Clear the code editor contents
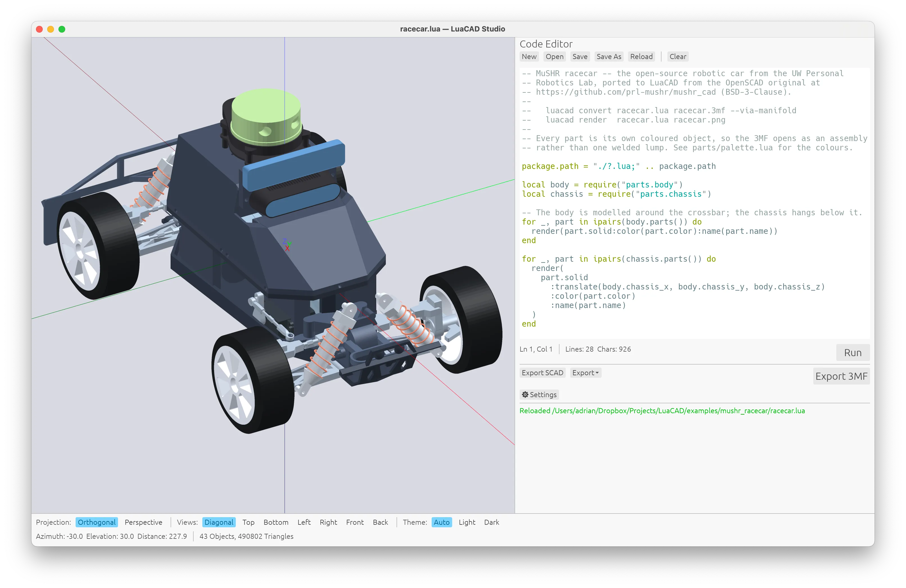Screen dimensions: 906x588 click(678, 56)
